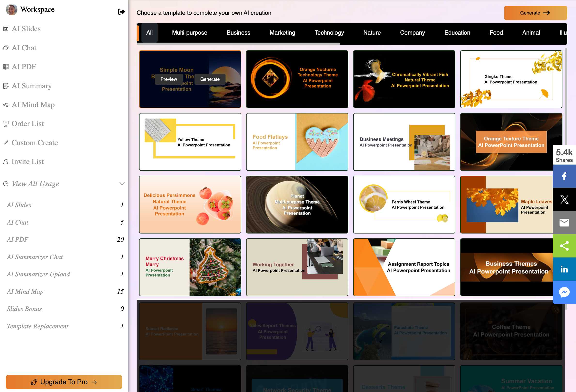Click the vertical scrollbar of template grid
The height and width of the screenshot is (392, 576).
click(x=566, y=178)
